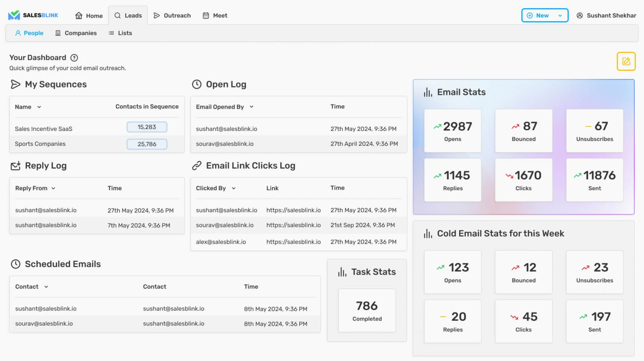Open the Home tab
This screenshot has width=644, height=361.
coord(89,16)
